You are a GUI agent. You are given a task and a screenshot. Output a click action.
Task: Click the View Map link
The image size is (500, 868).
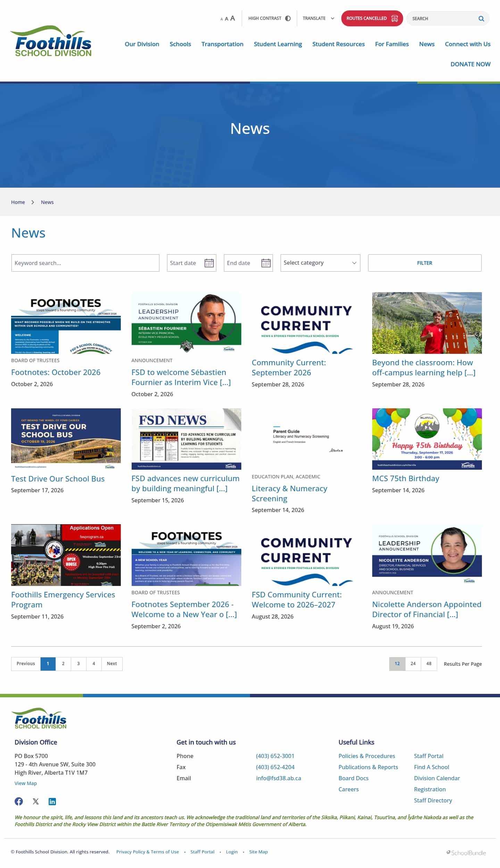coord(26,783)
